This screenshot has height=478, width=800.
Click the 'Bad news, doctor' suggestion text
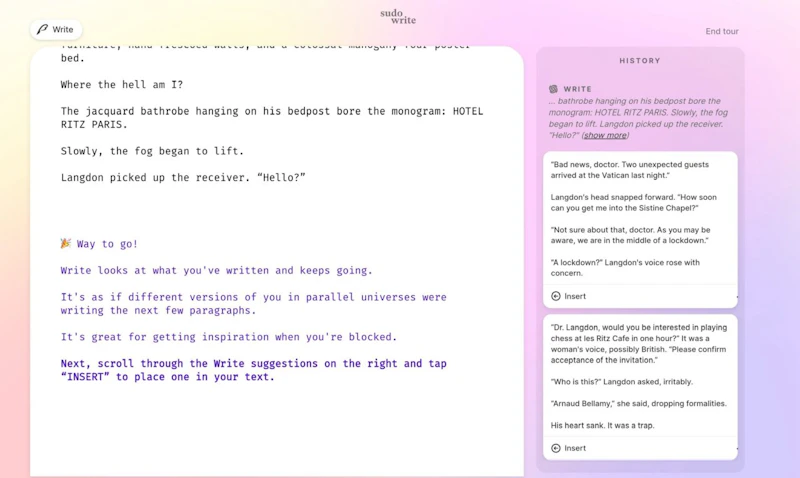point(630,170)
